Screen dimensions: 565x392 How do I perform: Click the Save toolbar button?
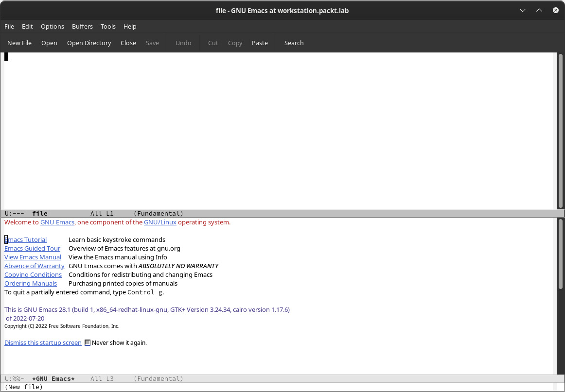152,43
